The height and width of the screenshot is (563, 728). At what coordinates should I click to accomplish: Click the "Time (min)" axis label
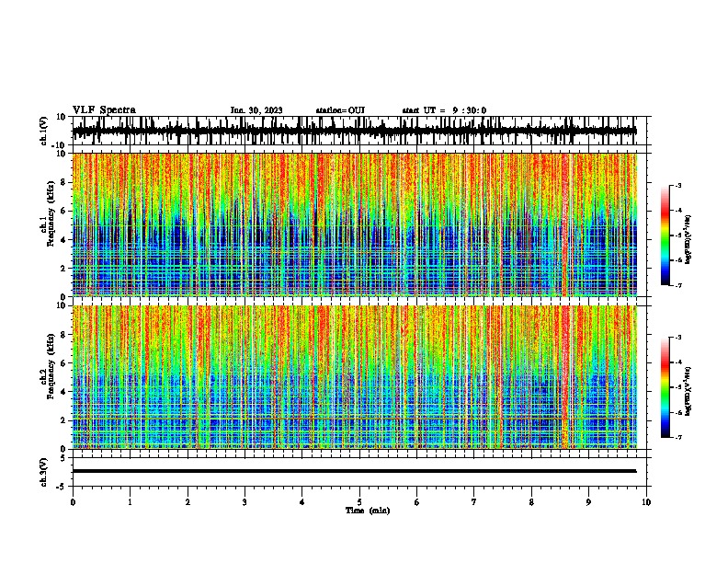click(368, 511)
